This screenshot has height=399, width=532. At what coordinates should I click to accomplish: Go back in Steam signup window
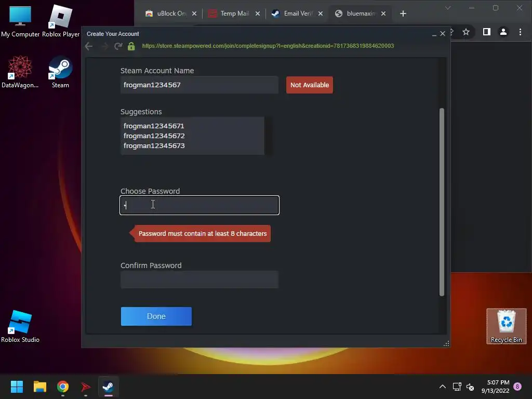click(89, 46)
